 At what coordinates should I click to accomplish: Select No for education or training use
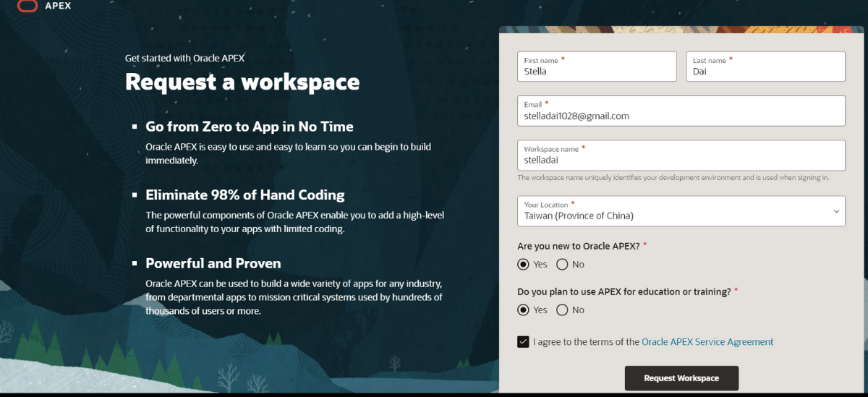pos(562,310)
